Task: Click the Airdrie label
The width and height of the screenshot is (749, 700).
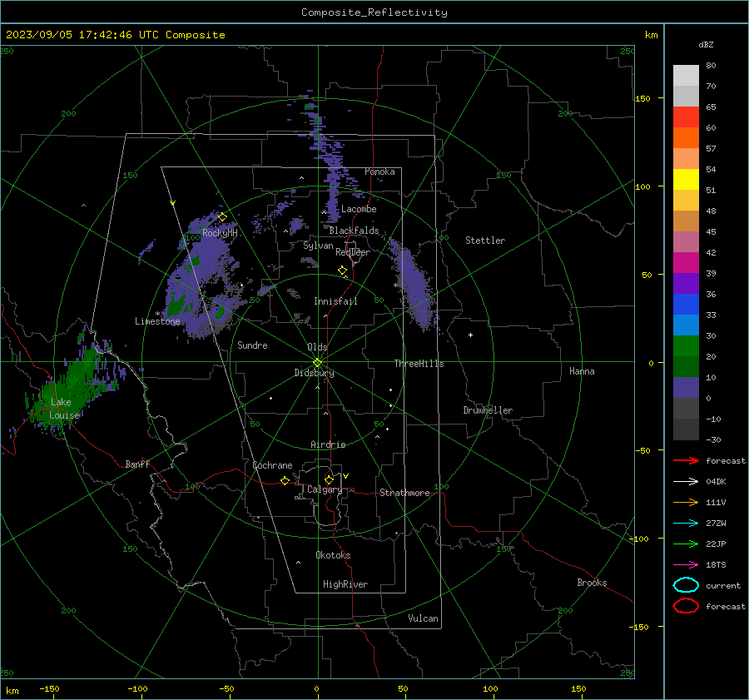Action: (x=328, y=444)
